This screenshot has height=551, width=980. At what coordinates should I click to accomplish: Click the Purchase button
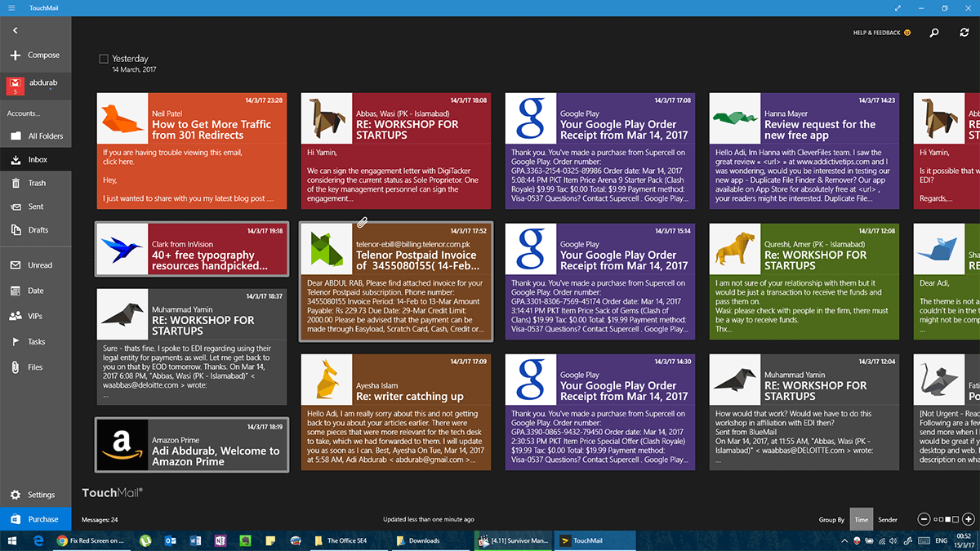(35, 518)
